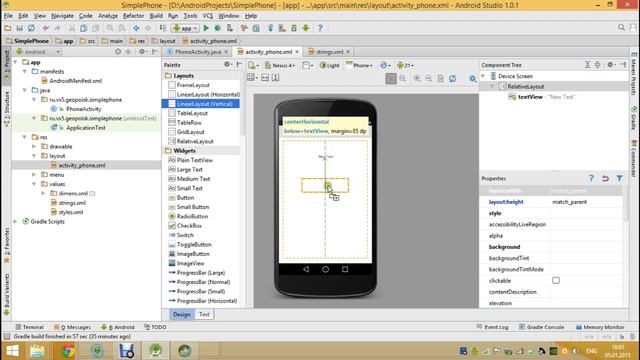
Task: Open the AVD Manager toolbar icon
Action: (282, 28)
